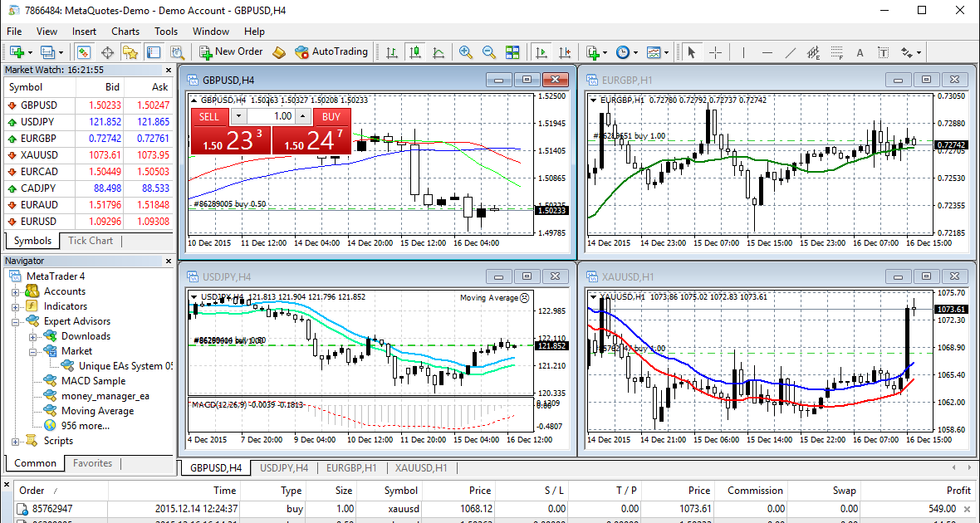The height and width of the screenshot is (523, 980).
Task: Increase volume with the stepper up arrow
Action: pos(302,116)
